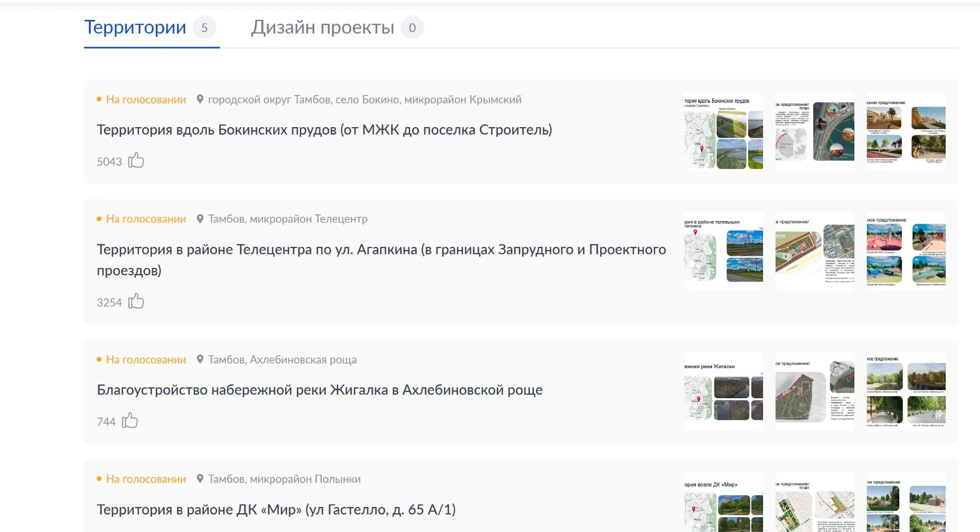The width and height of the screenshot is (980, 532).
Task: Open playground proposal thumbnail for Телецентр
Action: pos(906,251)
